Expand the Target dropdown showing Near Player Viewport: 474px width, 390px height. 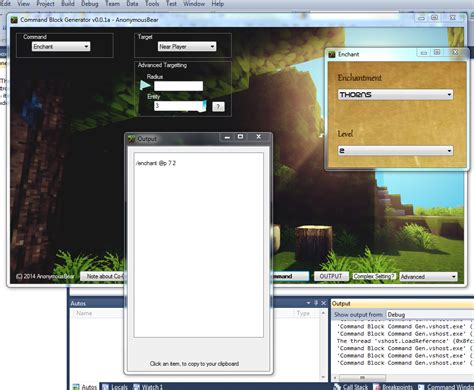click(187, 46)
